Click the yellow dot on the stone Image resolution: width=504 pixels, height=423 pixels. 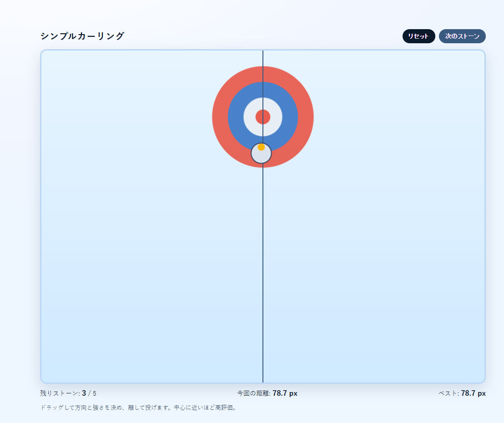261,147
